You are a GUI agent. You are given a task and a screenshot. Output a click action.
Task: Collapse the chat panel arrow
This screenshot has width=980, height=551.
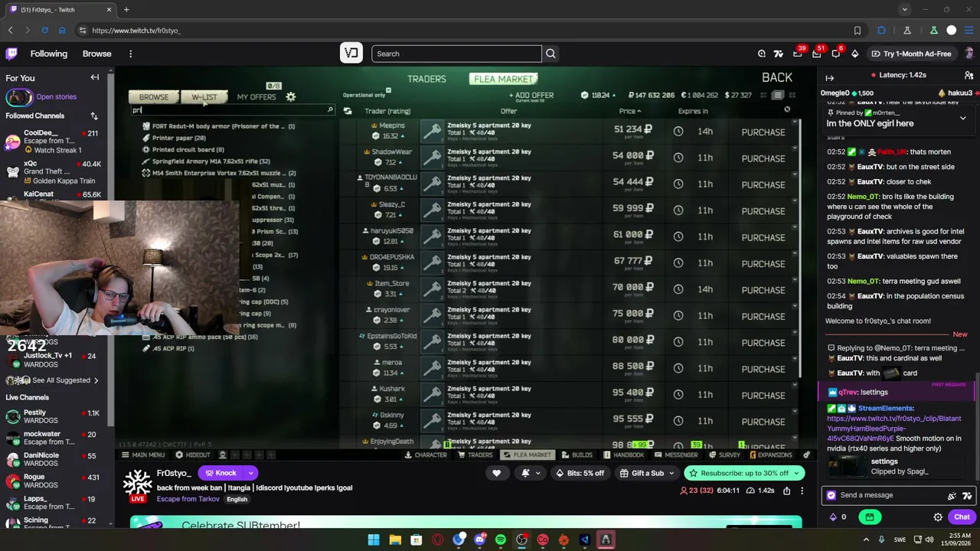830,77
